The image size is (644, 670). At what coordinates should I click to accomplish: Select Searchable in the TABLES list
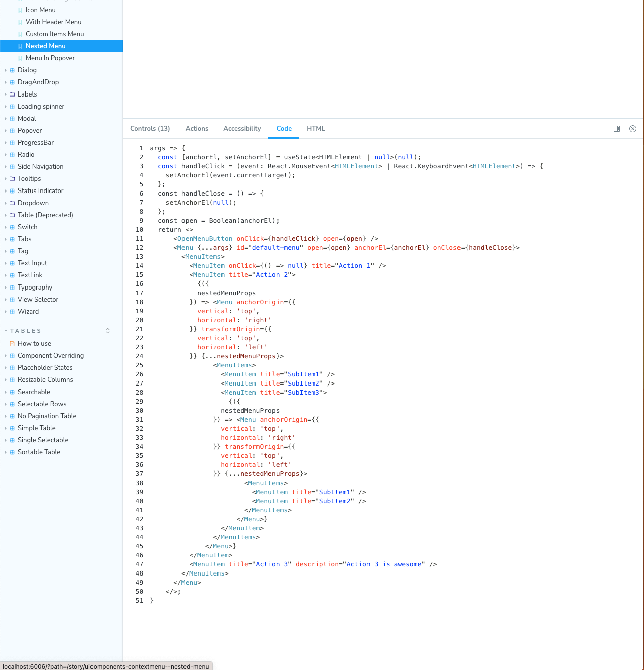coord(34,392)
